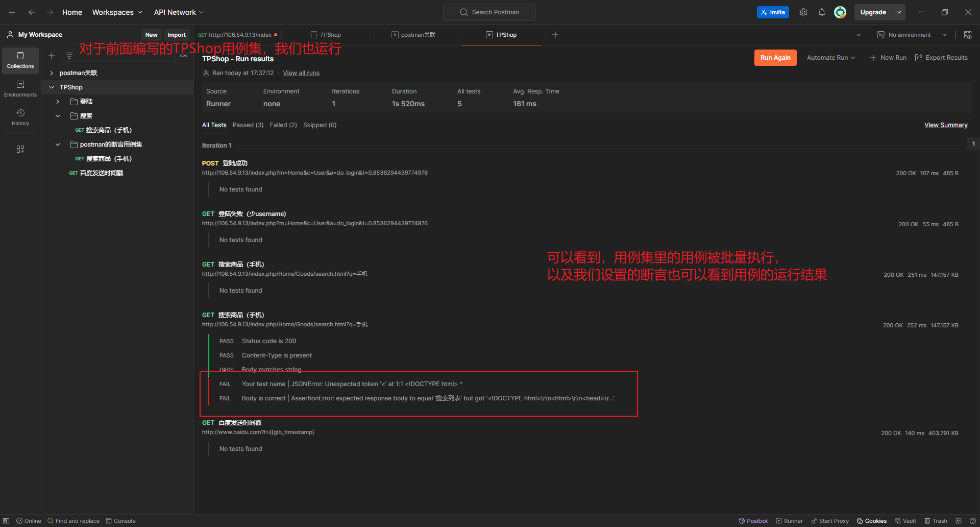Open the View Summary link

pos(946,125)
